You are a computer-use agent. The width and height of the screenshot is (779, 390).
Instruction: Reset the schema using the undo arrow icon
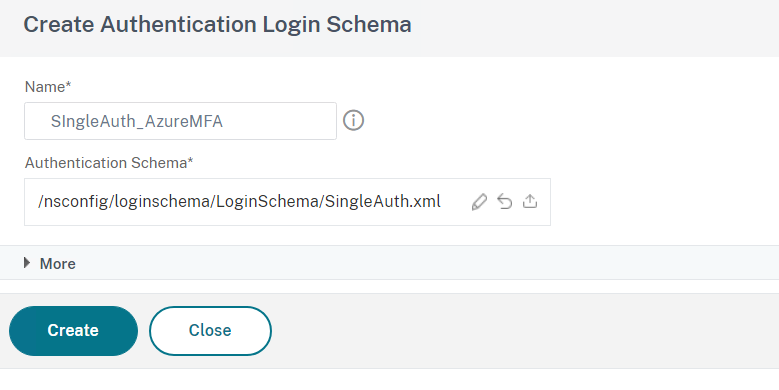[x=505, y=202]
